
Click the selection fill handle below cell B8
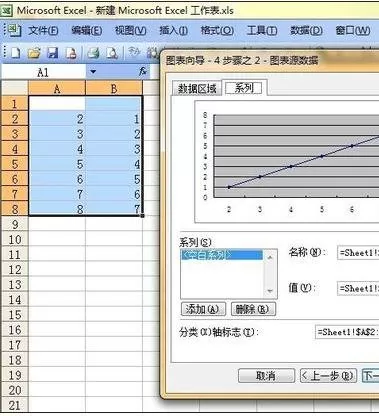(143, 216)
